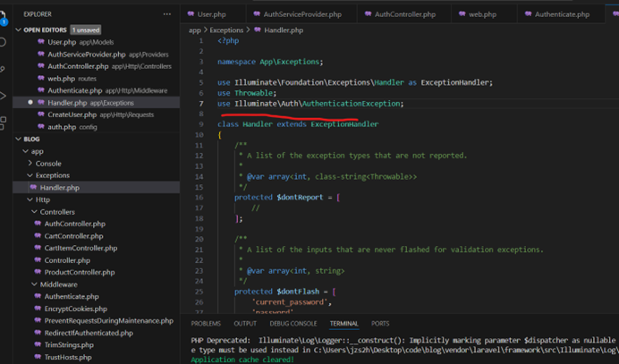
Task: Open CartItemController.php in file tree
Action: pos(97,248)
